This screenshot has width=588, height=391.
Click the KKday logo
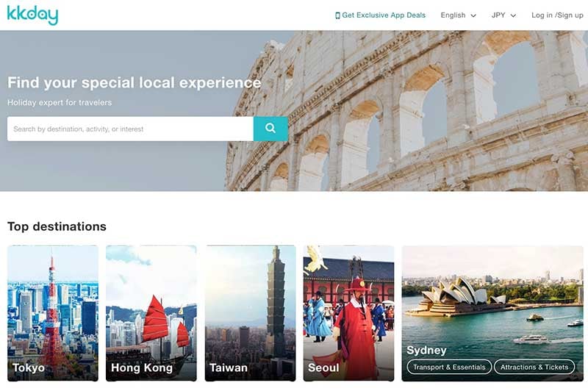pos(32,15)
